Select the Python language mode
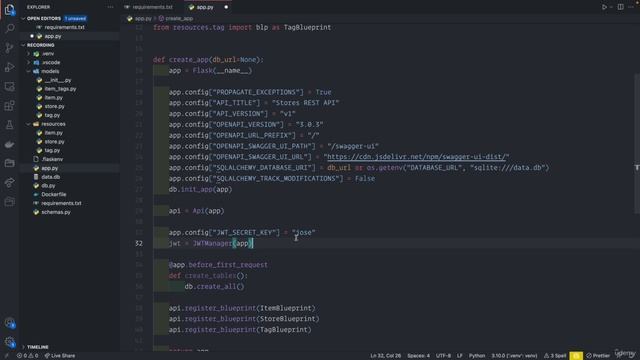 click(477, 356)
